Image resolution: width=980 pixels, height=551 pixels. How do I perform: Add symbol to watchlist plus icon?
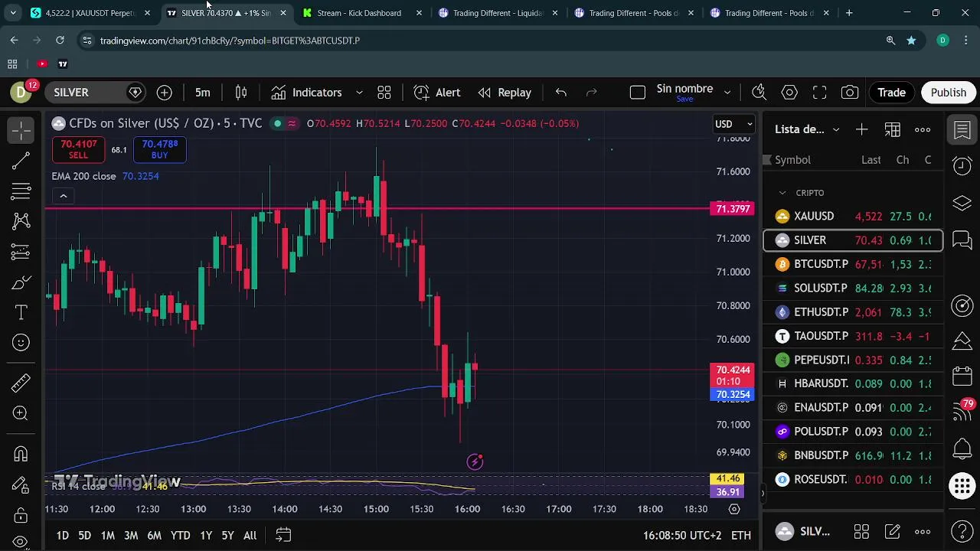862,129
